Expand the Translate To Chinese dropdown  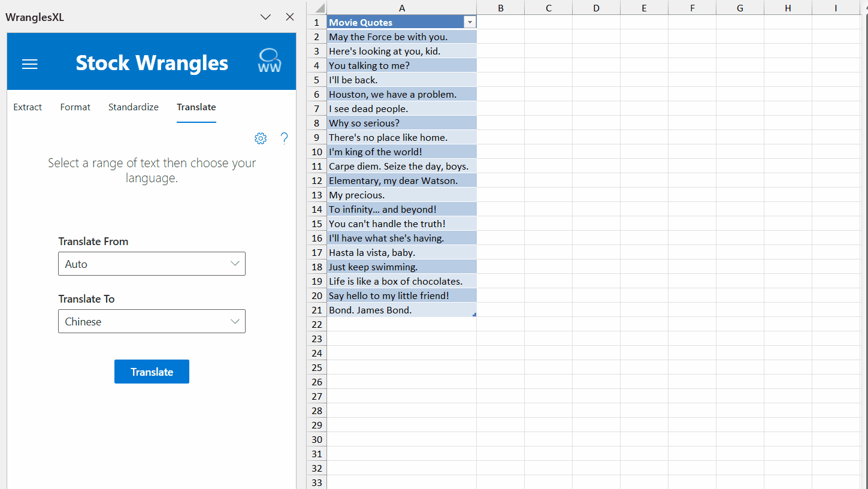pyautogui.click(x=152, y=321)
